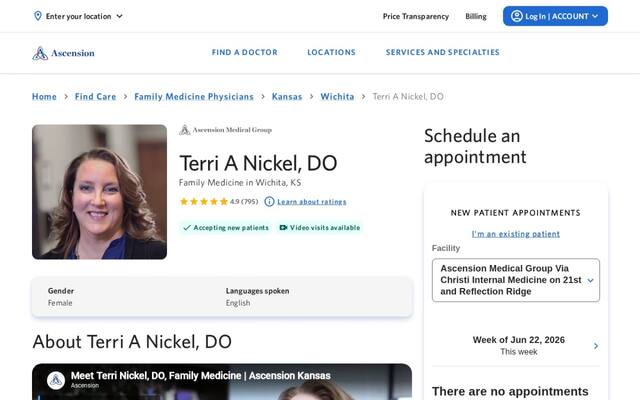Viewport: 640px width, 400px height.
Task: Go to Home breadcrumb
Action: pyautogui.click(x=44, y=97)
